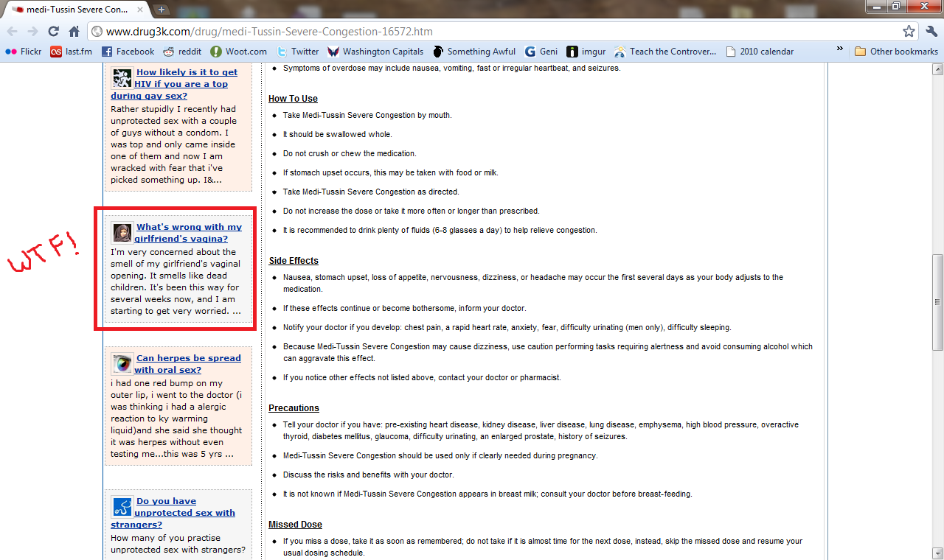Open the Twitter bookmark
This screenshot has height=560, width=944.
(x=298, y=52)
